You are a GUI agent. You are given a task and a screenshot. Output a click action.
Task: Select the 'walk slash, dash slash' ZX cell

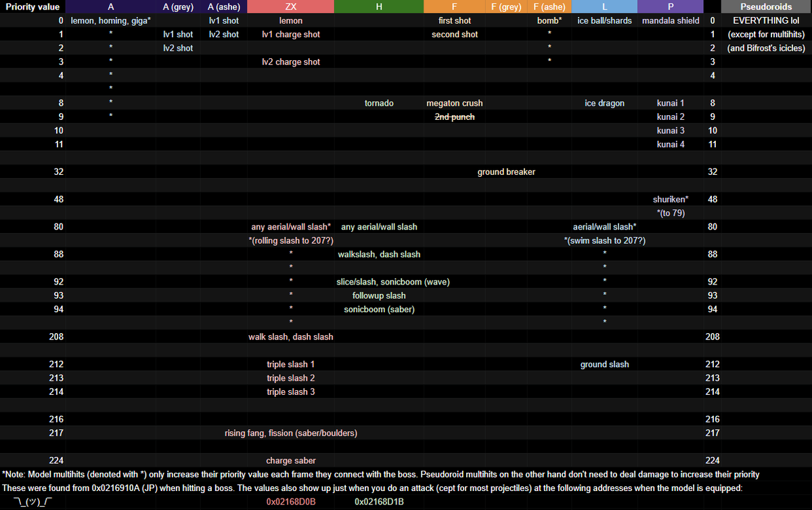pyautogui.click(x=290, y=337)
